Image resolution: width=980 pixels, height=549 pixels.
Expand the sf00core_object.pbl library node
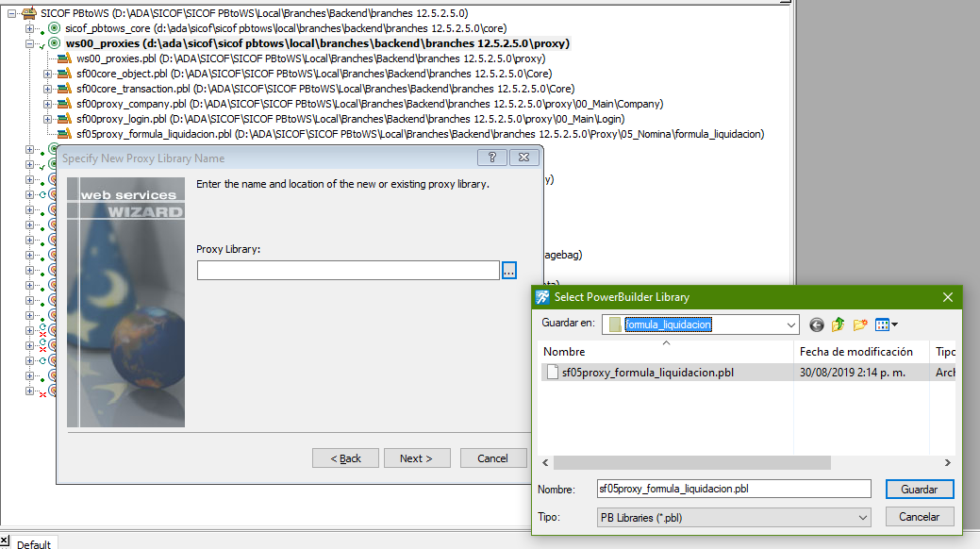[47, 74]
